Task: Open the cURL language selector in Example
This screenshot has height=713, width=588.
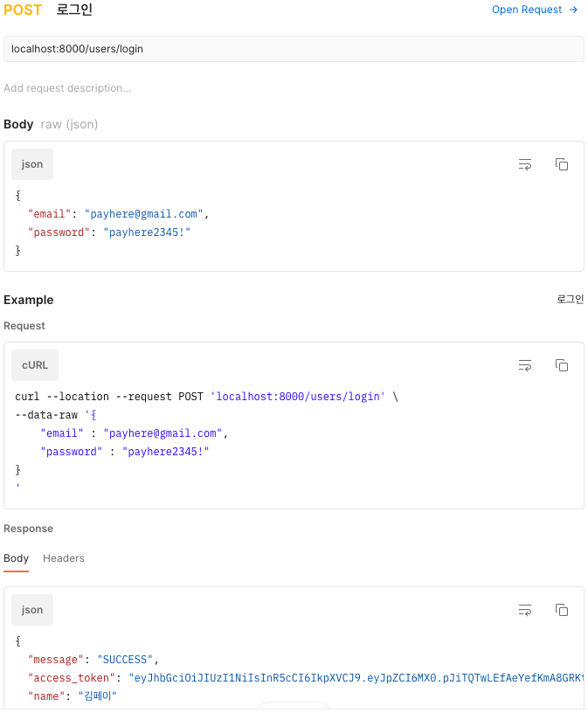Action: [34, 365]
